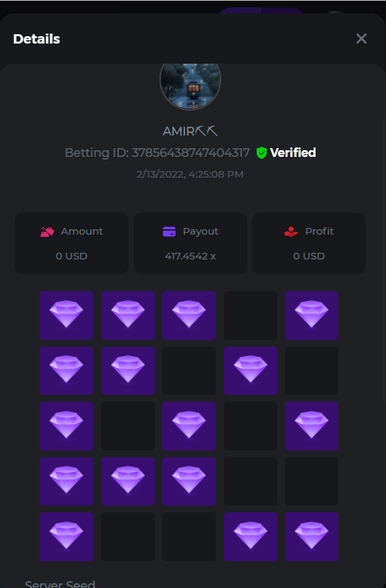Click the Verified status text
Screen dimensions: 386x588
293,153
